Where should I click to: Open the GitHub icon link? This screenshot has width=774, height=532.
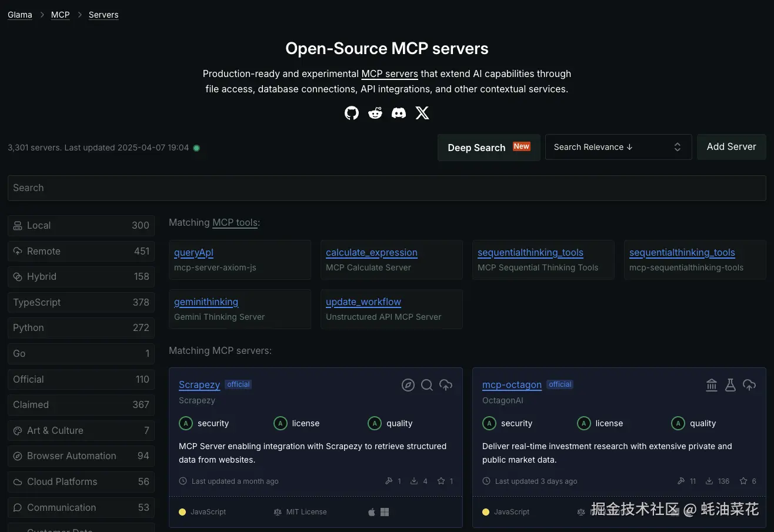pos(352,113)
